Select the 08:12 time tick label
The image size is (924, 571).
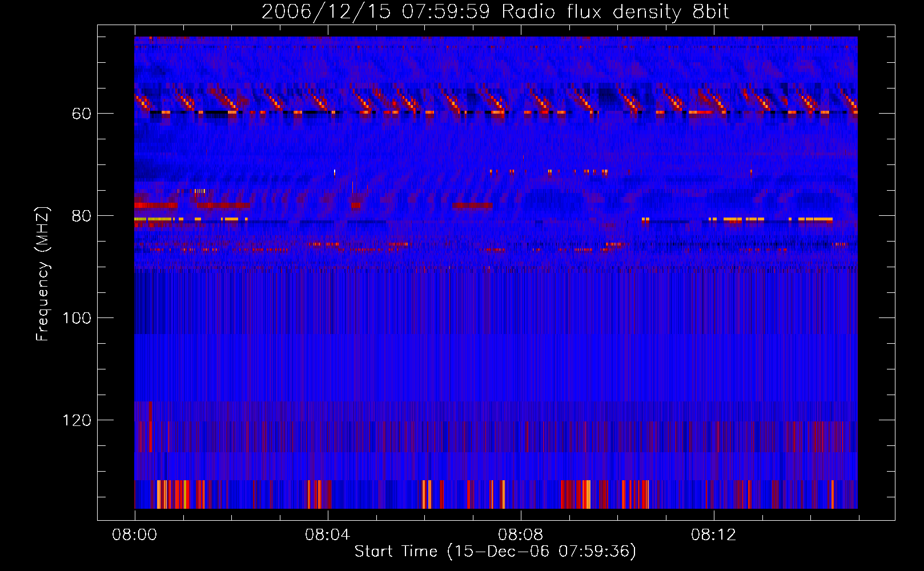(x=713, y=535)
